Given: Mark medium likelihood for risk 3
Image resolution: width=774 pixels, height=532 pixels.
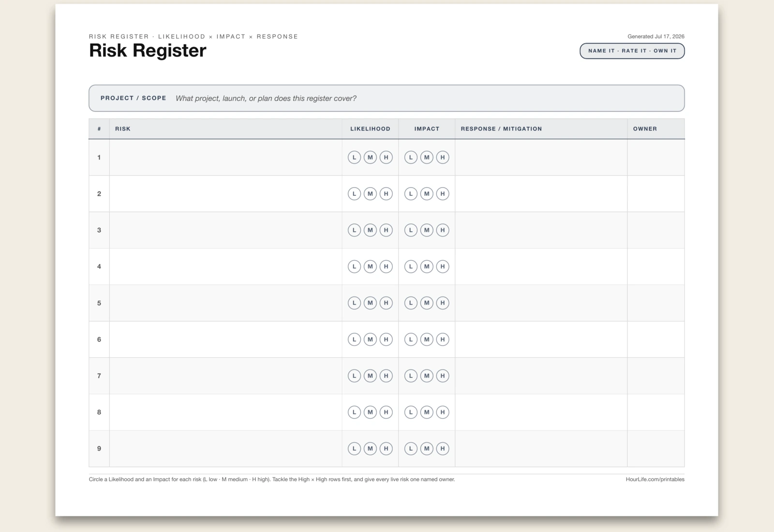Looking at the screenshot, I should (x=370, y=230).
